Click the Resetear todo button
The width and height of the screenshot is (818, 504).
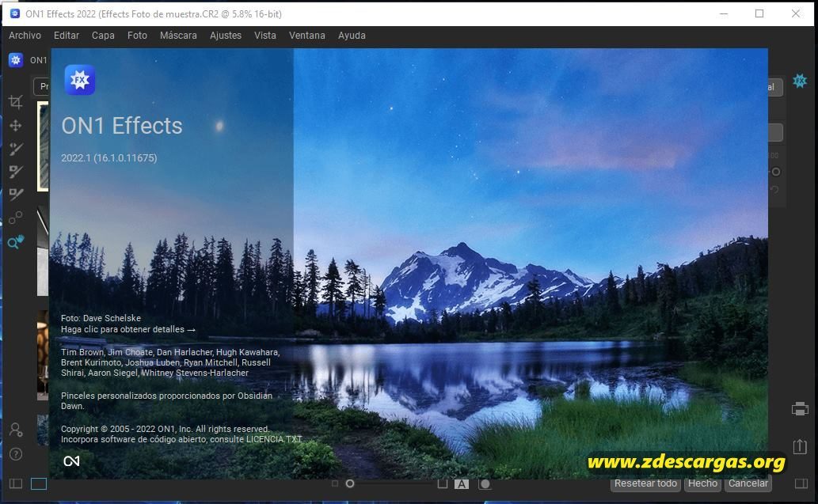point(645,483)
